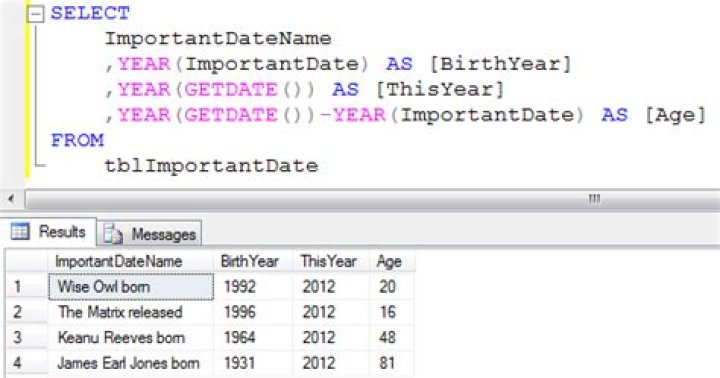Click the BirthYear value 1992
The image size is (720, 378).
point(240,287)
